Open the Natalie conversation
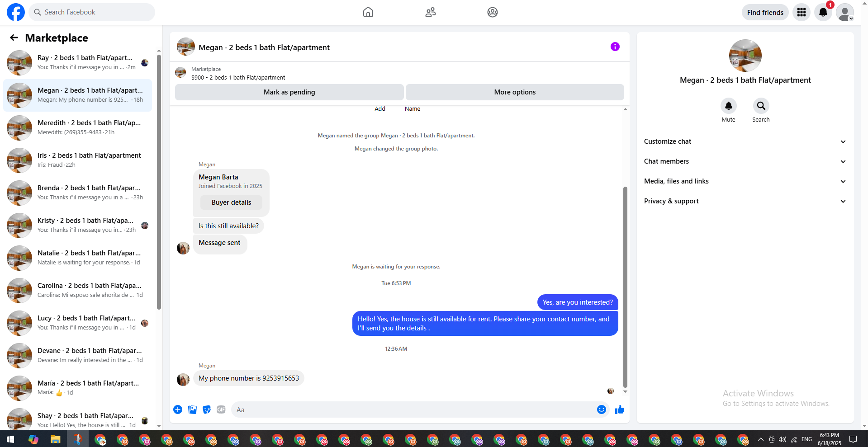Image resolution: width=868 pixels, height=447 pixels. tap(78, 258)
